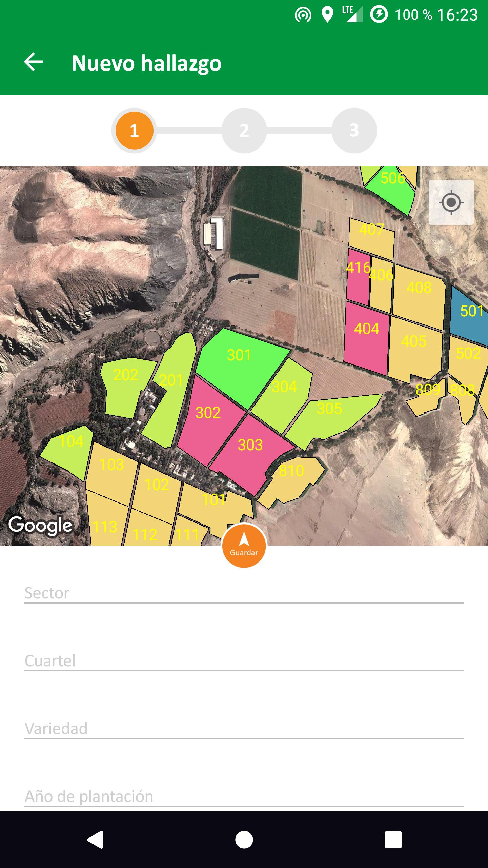
Task: Tap Android back navigation triangle
Action: coord(95,840)
